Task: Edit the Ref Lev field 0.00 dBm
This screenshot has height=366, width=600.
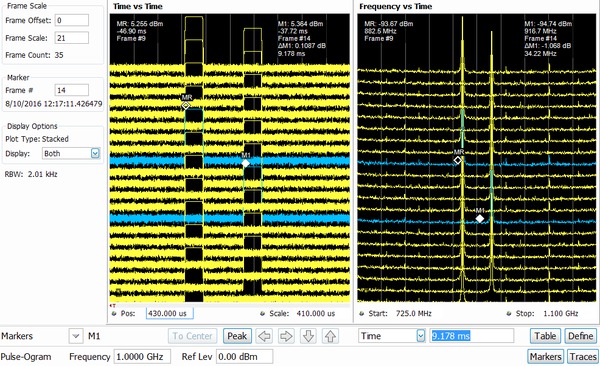Action: coord(245,357)
